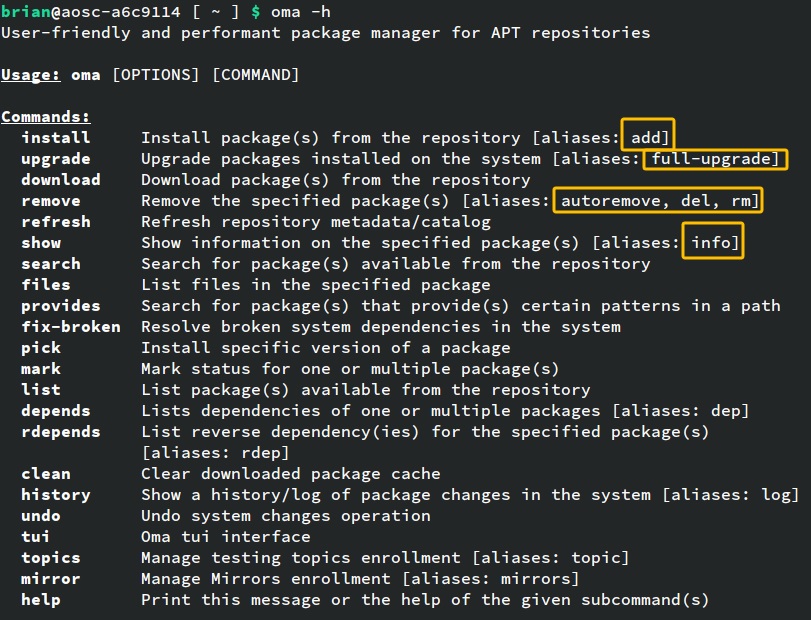Click the highlighted 'add' alias
Image resolution: width=811 pixels, height=620 pixels.
point(646,138)
